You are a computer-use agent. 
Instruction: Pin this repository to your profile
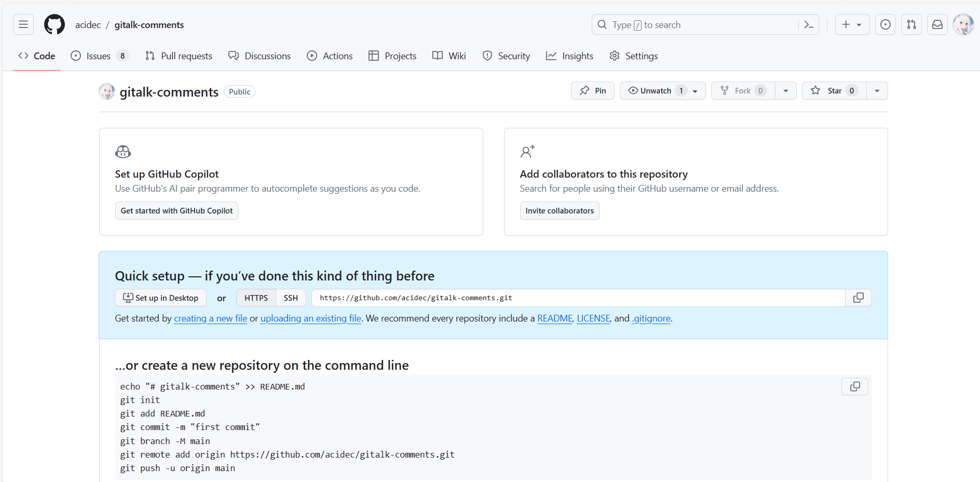coord(593,90)
